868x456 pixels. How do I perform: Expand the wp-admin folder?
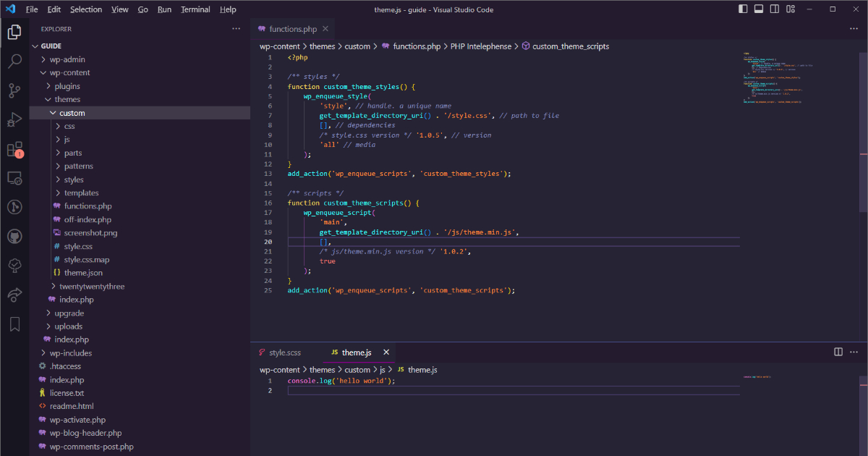(140, 59)
